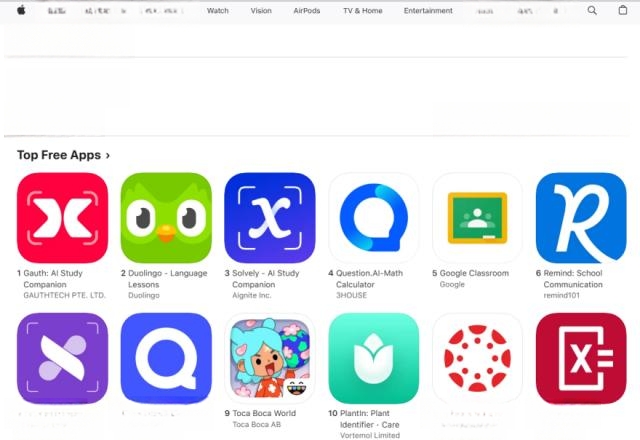Expand the Top Free Apps chevron
640x440 pixels.
pyautogui.click(x=108, y=156)
